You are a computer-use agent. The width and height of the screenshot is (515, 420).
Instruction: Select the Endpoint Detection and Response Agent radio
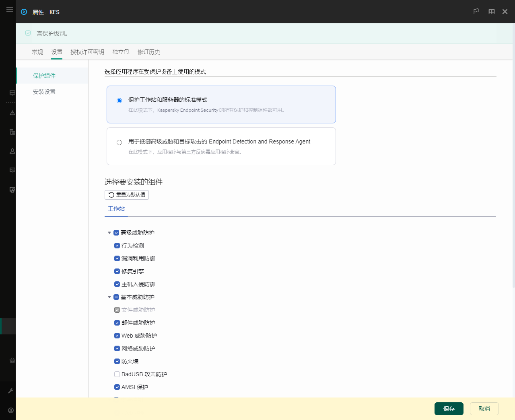coord(119,142)
